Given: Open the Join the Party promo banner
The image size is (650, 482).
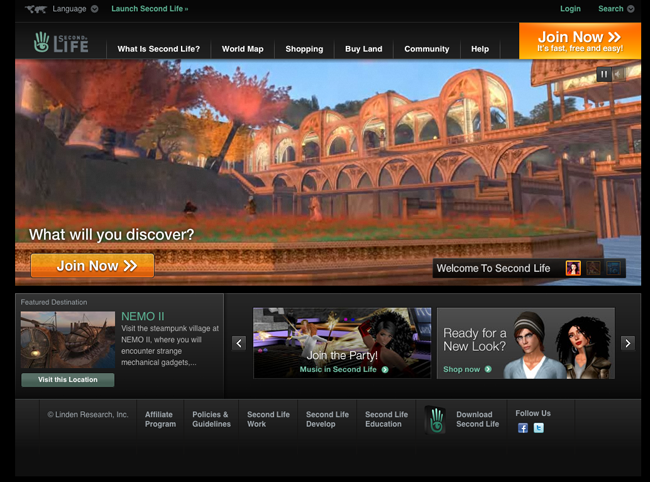Looking at the screenshot, I should (x=342, y=343).
